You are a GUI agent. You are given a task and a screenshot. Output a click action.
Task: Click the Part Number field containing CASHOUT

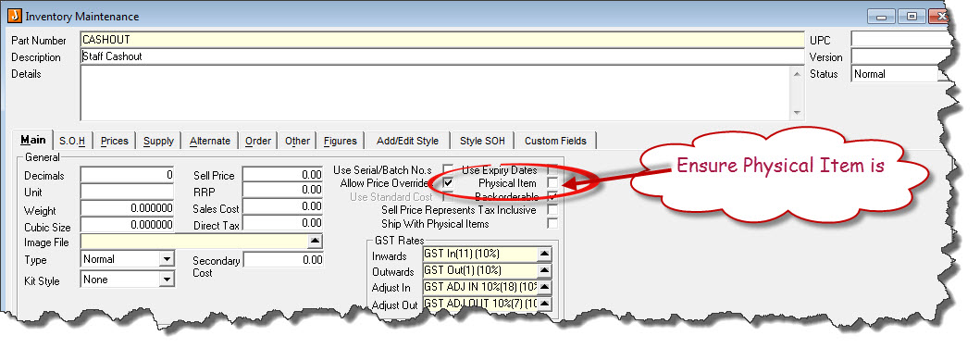click(x=441, y=40)
